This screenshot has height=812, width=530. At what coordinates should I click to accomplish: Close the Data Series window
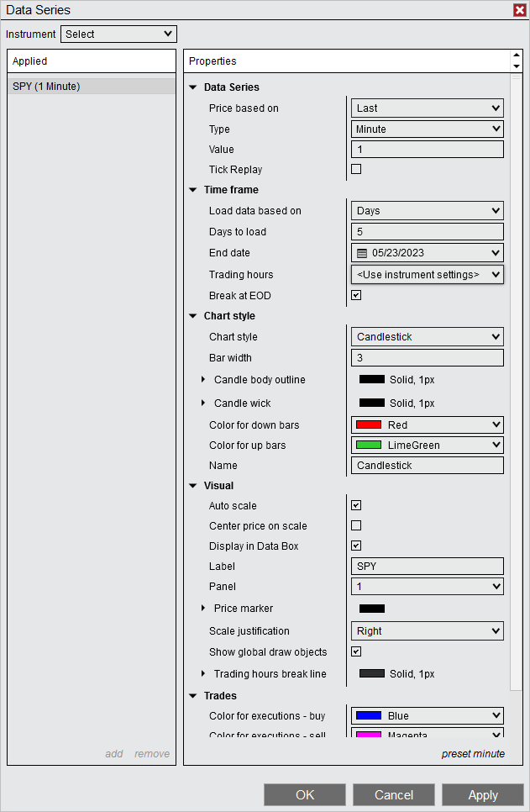pyautogui.click(x=520, y=10)
